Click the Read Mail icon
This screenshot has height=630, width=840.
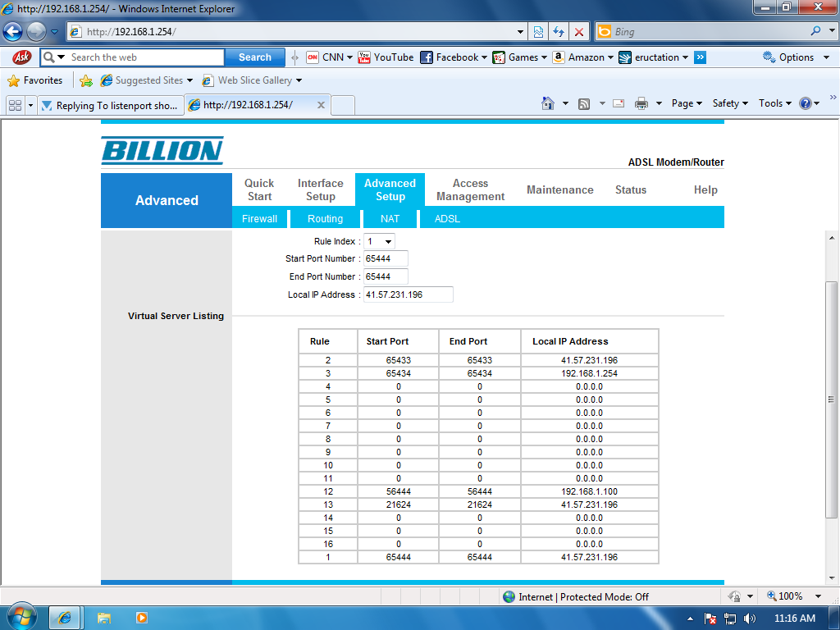click(619, 103)
